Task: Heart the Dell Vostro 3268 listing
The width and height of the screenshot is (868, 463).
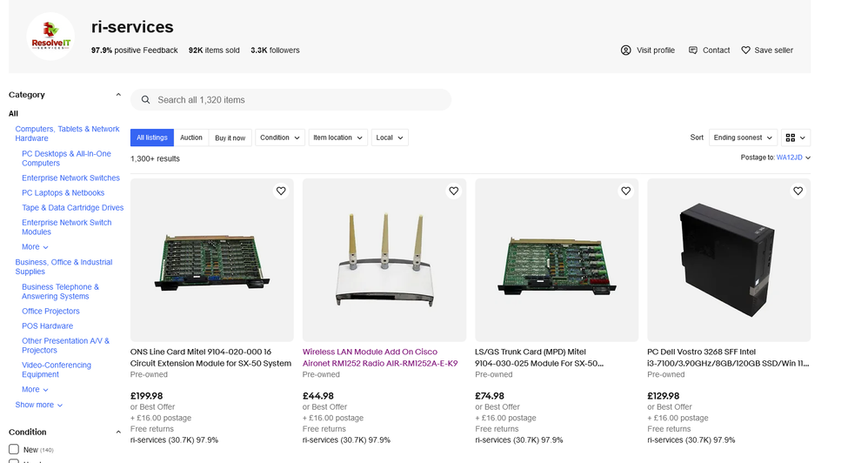Action: 798,191
